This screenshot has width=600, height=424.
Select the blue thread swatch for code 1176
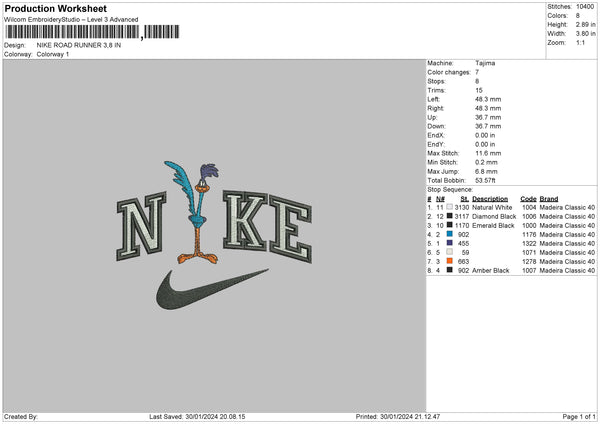pyautogui.click(x=450, y=234)
